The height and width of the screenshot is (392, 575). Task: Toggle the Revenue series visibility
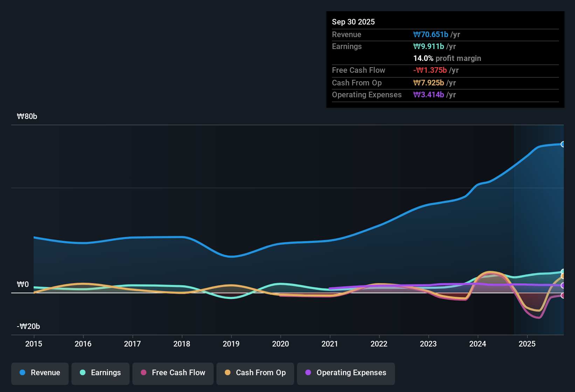click(40, 373)
